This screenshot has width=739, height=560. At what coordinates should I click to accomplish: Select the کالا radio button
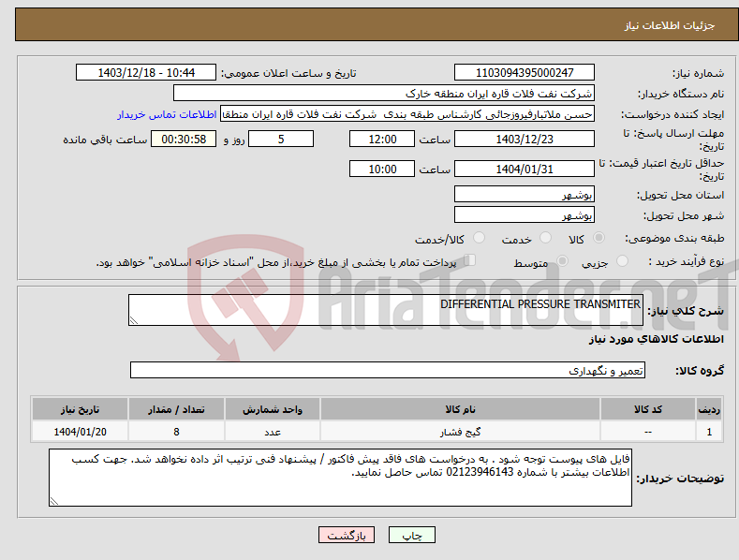(x=599, y=238)
